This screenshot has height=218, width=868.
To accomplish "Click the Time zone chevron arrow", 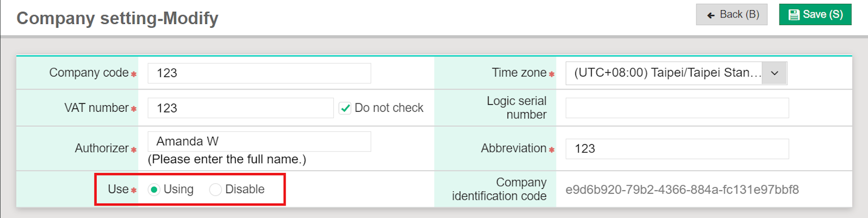I will pyautogui.click(x=775, y=73).
